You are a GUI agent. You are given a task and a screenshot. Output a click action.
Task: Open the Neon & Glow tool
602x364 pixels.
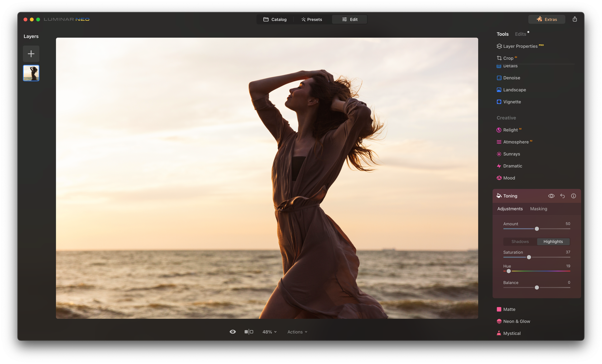tap(517, 321)
